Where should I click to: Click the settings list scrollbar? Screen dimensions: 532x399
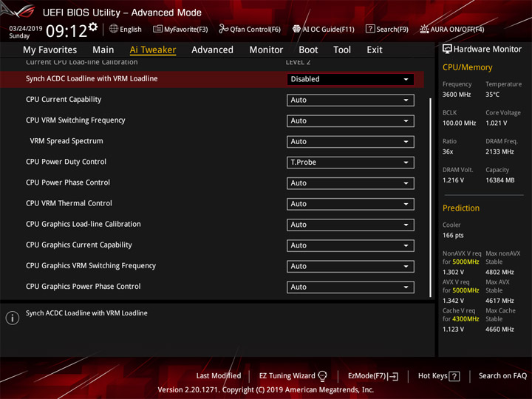(431, 197)
